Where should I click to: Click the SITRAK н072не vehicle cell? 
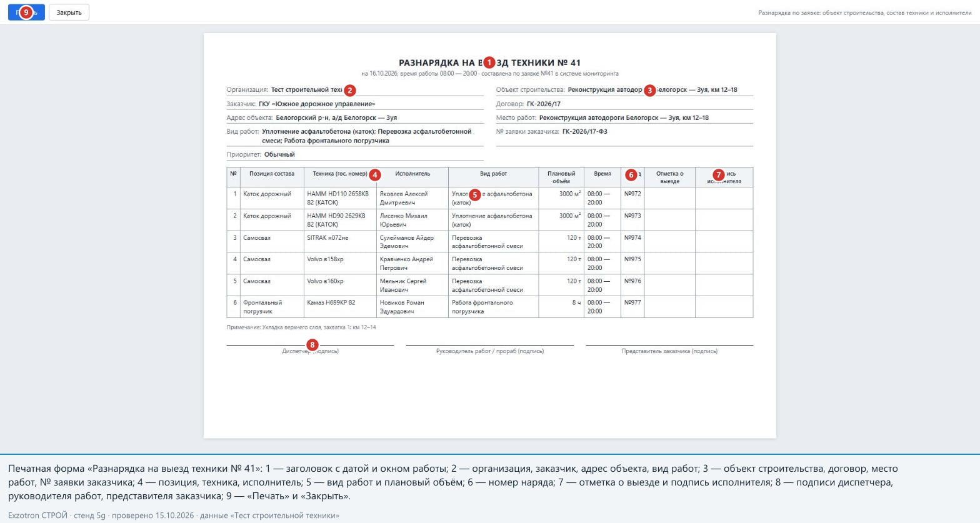click(340, 242)
